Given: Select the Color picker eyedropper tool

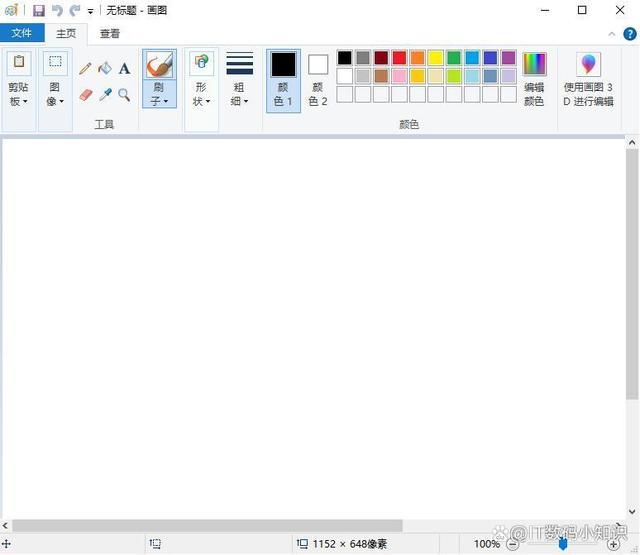Looking at the screenshot, I should click(x=105, y=95).
